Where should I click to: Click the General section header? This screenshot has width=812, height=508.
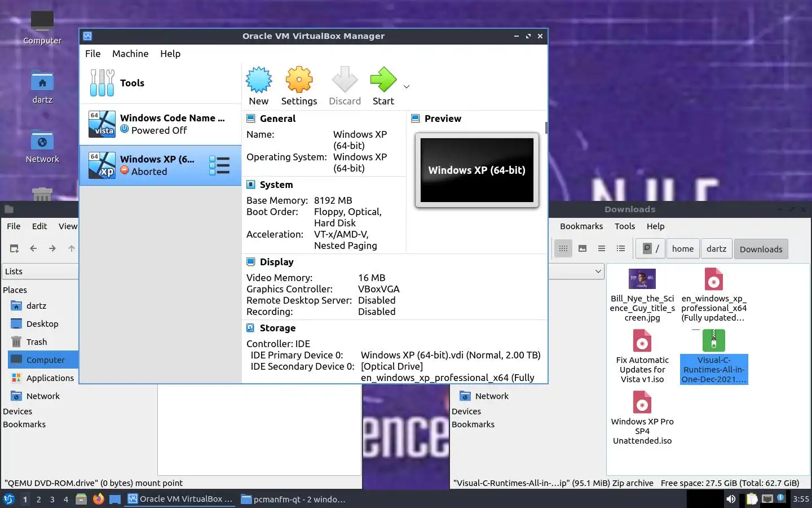coord(277,119)
